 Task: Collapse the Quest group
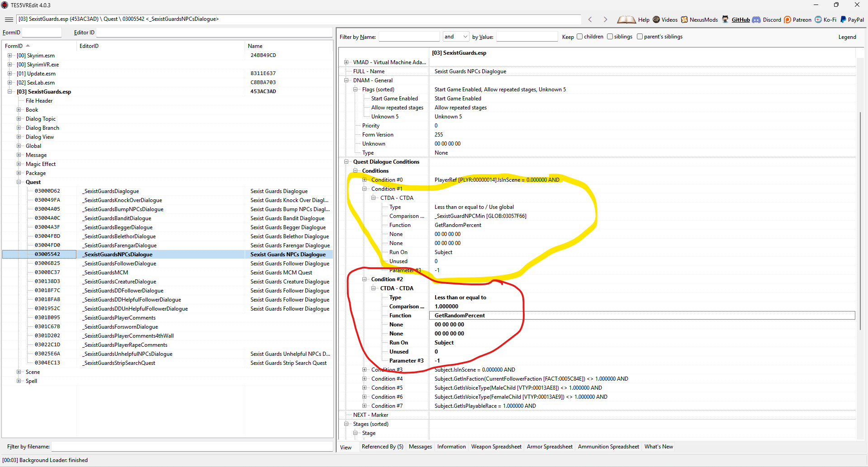point(19,182)
